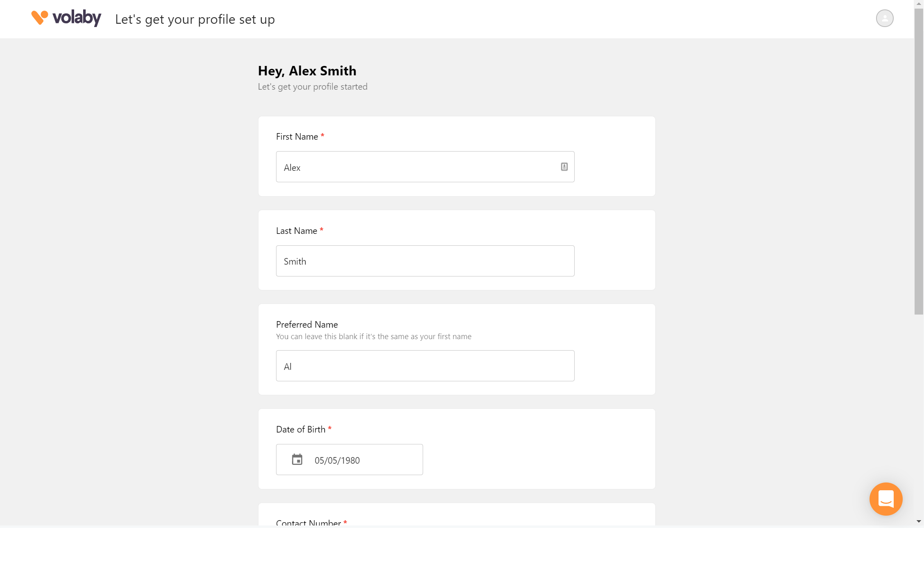Viewport: 924px width, 573px height.
Task: Click the orange heart in the Volaby logo
Action: [39, 17]
